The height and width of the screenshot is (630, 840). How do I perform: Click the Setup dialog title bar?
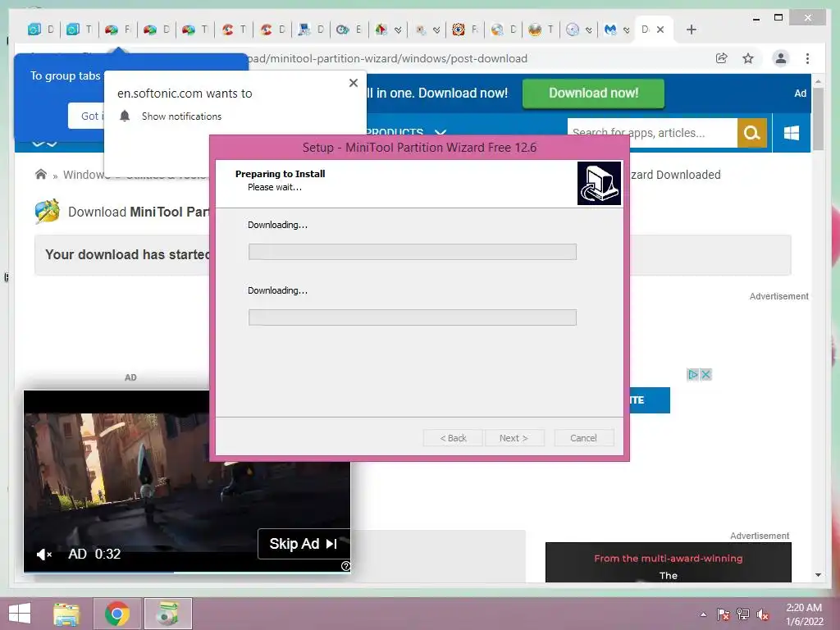[419, 148]
